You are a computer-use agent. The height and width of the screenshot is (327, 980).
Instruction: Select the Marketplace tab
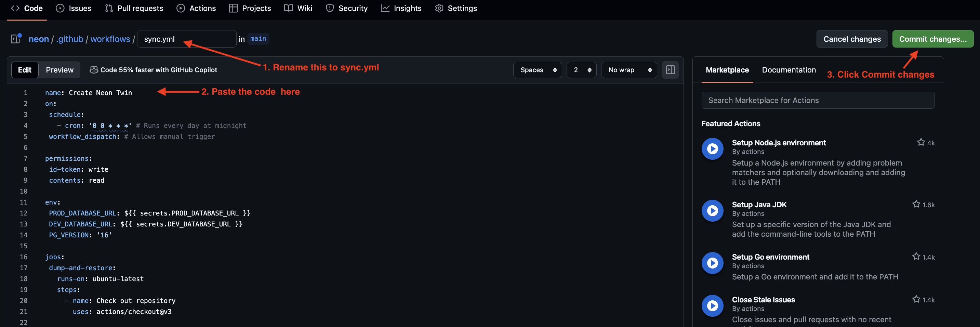727,70
